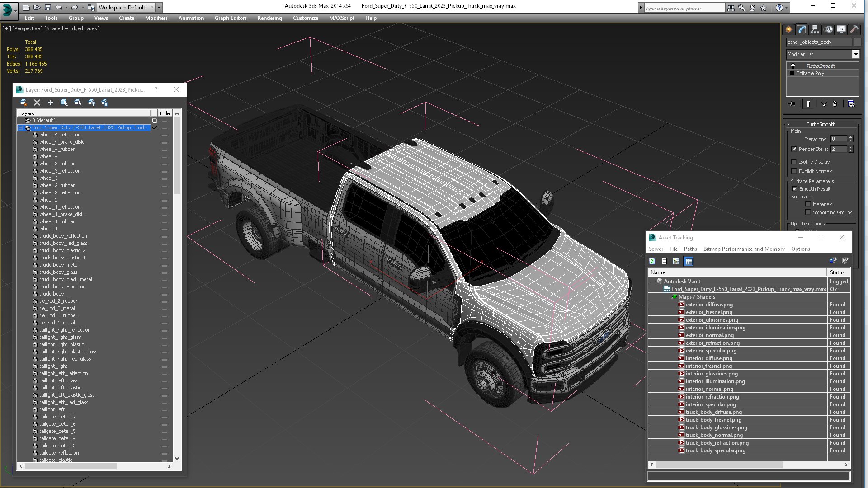The width and height of the screenshot is (868, 488).
Task: Click the Redo arrow icon
Action: click(x=74, y=8)
